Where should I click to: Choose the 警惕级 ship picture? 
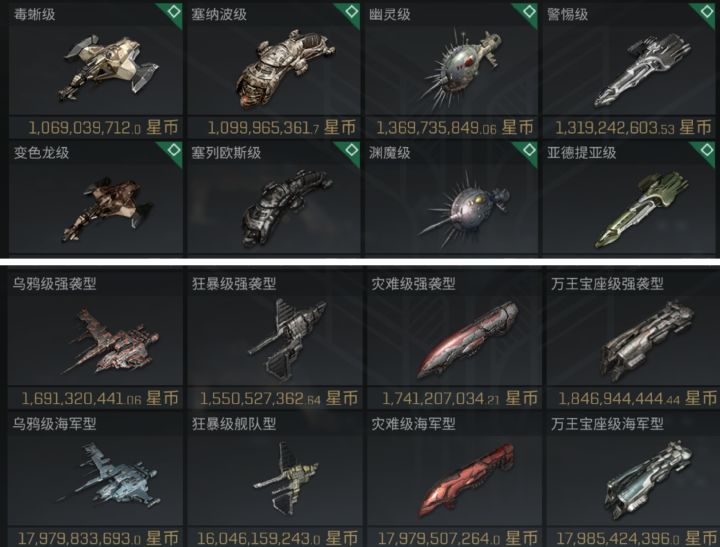pos(641,71)
